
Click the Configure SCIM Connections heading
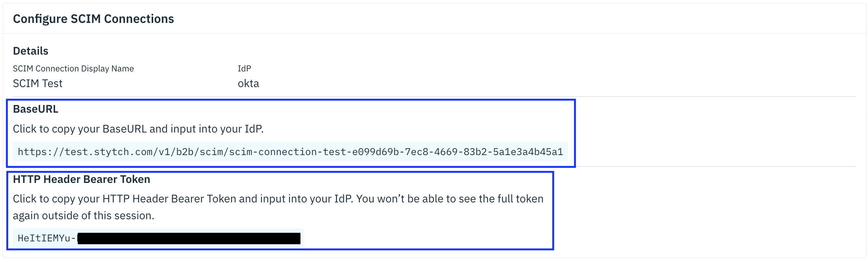coord(93,18)
